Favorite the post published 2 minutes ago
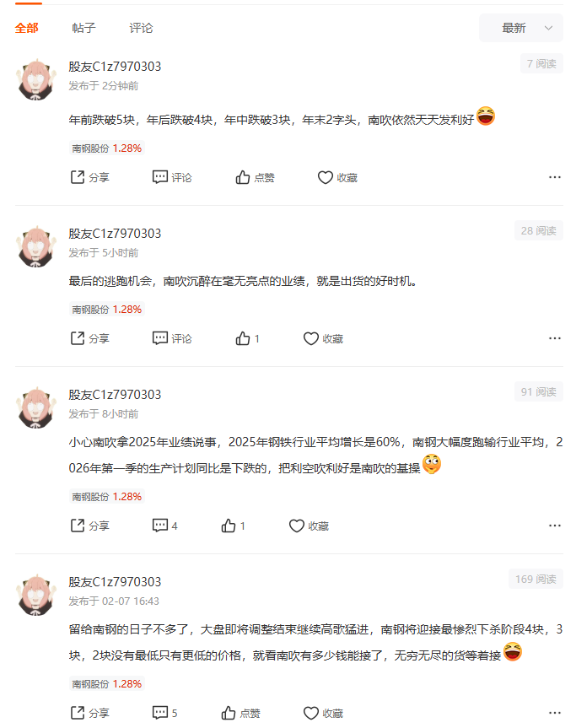The image size is (576, 728). tap(337, 177)
